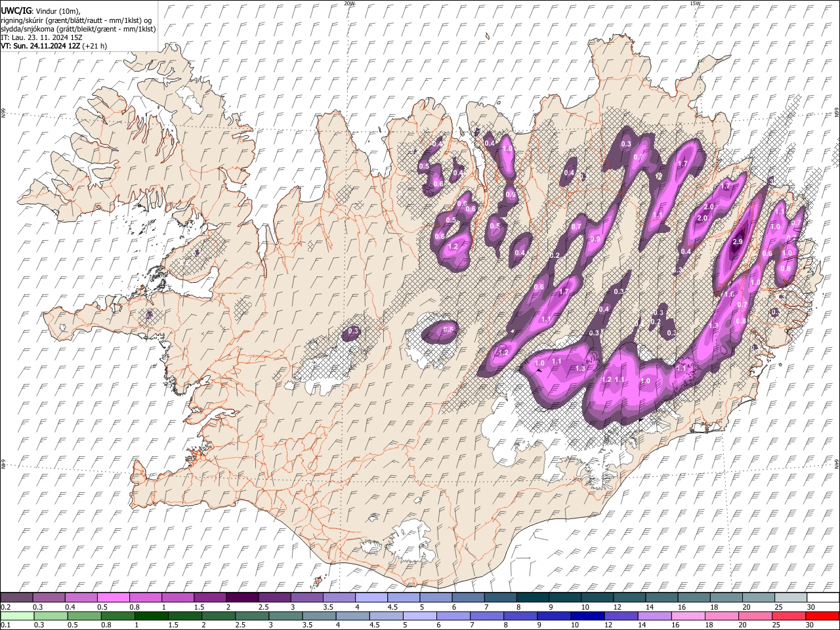Click the 'VT: Sun. 24.11.2024 12Z (+21 h)' line
840x630 pixels.
(x=54, y=46)
